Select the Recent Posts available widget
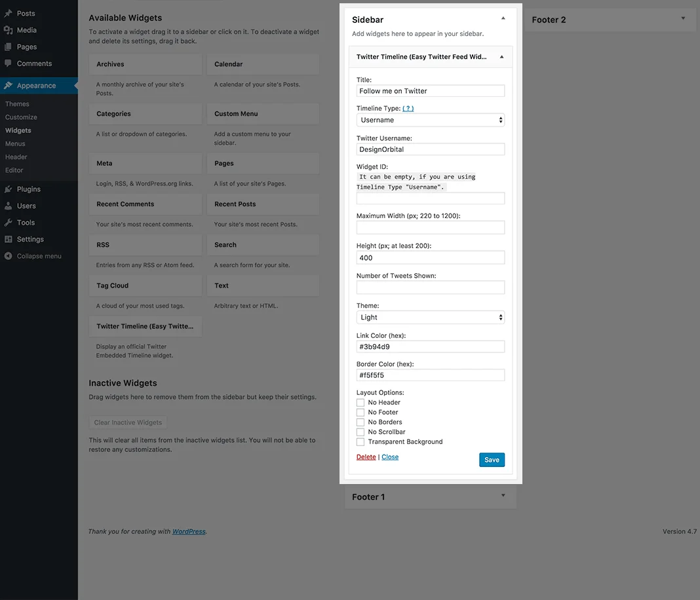Viewport: 700px width, 600px height. tap(263, 204)
